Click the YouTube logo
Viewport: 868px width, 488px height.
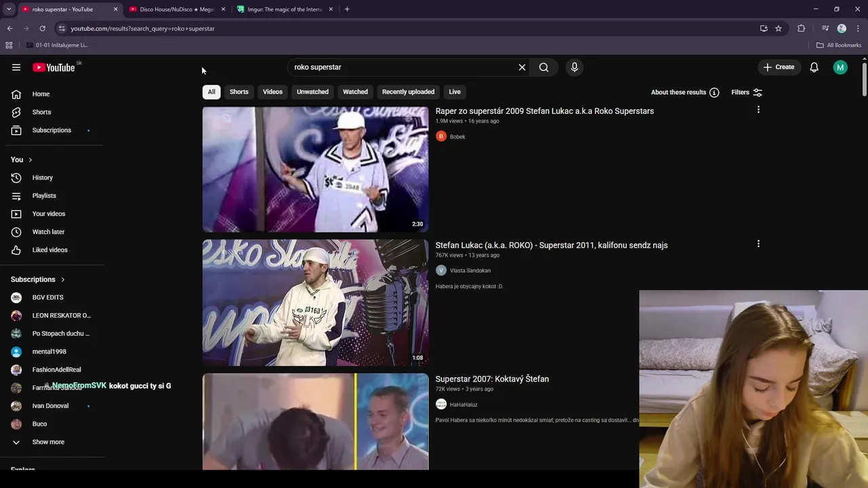54,67
